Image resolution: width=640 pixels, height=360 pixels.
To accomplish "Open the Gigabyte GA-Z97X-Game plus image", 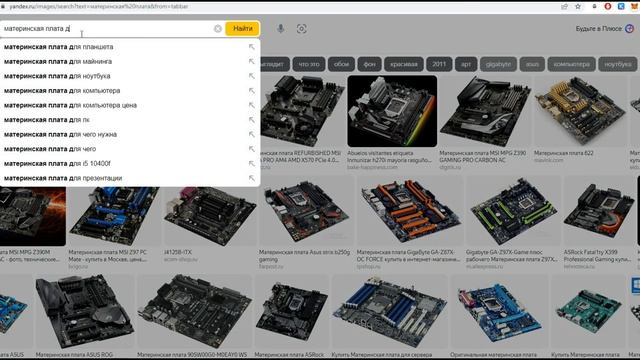I will click(513, 212).
